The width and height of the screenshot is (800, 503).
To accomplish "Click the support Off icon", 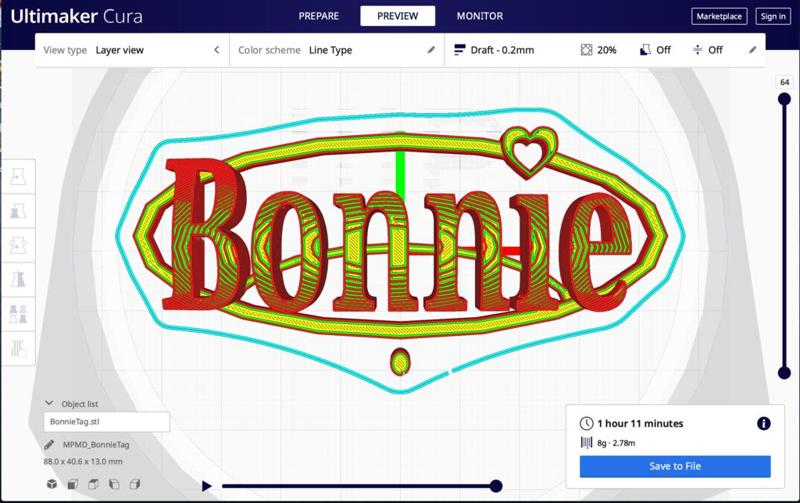I will pyautogui.click(x=645, y=49).
